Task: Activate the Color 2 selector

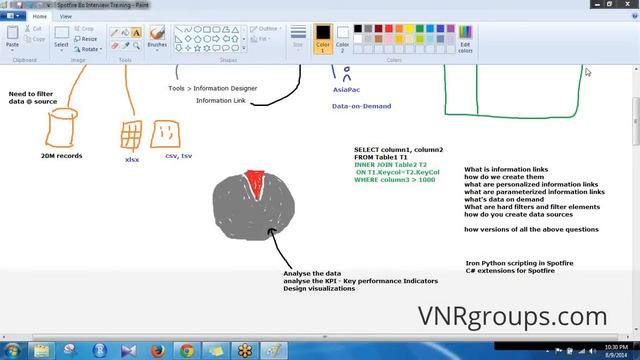Action: click(342, 39)
